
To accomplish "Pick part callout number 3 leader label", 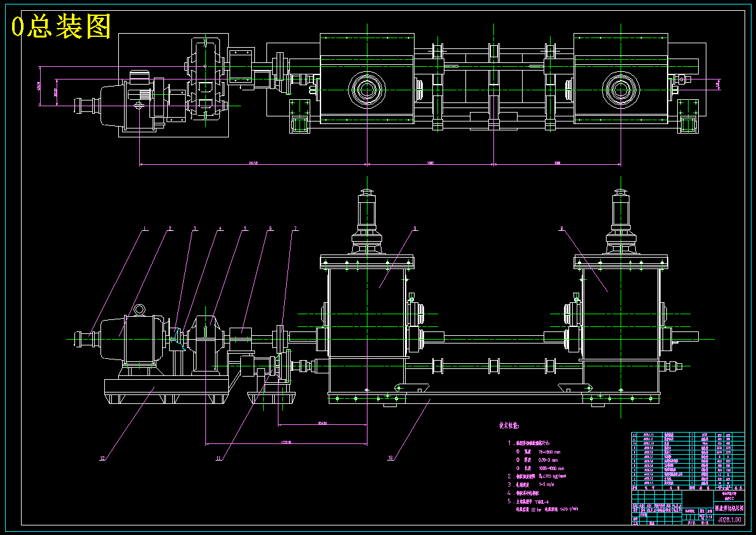I will (x=195, y=228).
